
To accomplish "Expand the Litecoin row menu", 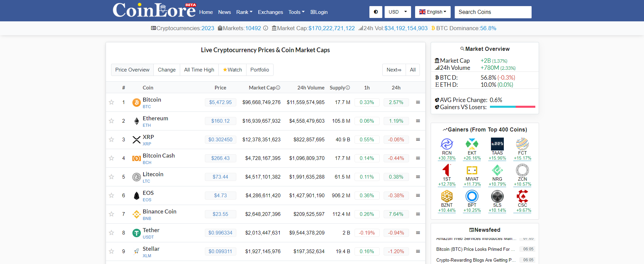I will click(x=418, y=177).
